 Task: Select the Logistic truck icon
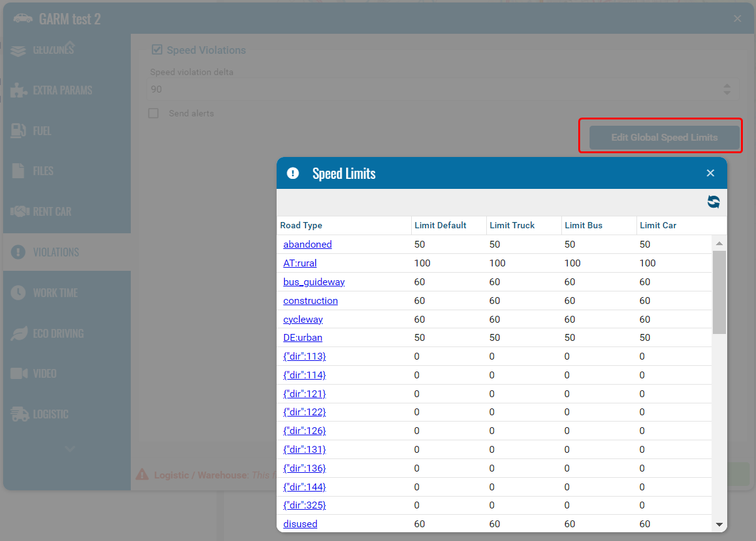[20, 414]
